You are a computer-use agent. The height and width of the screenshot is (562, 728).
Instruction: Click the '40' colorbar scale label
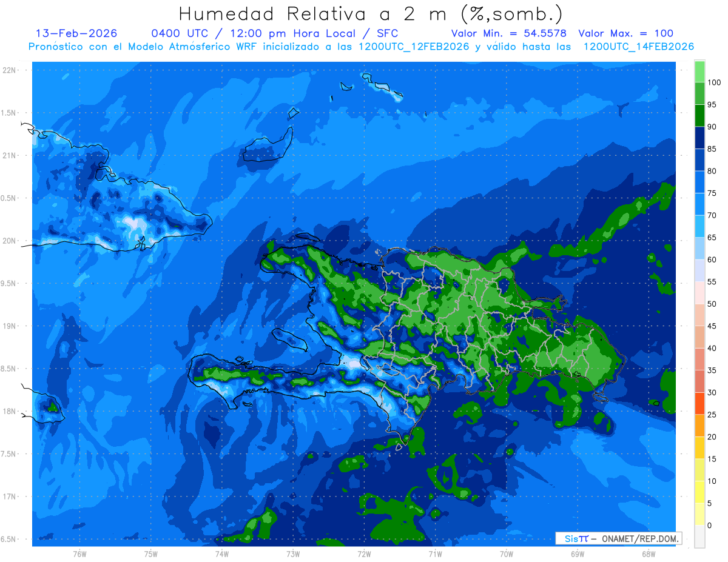tap(712, 348)
